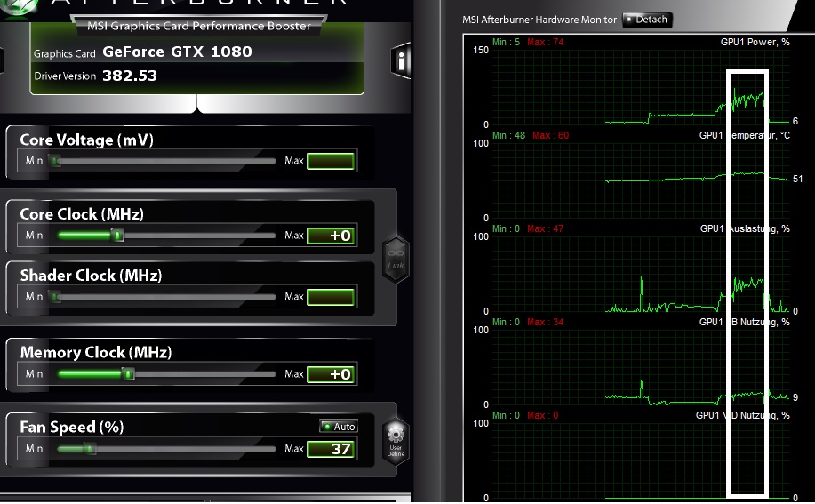This screenshot has height=504, width=815.
Task: Click the GeForce GTX 1080 card name
Action: tap(177, 52)
